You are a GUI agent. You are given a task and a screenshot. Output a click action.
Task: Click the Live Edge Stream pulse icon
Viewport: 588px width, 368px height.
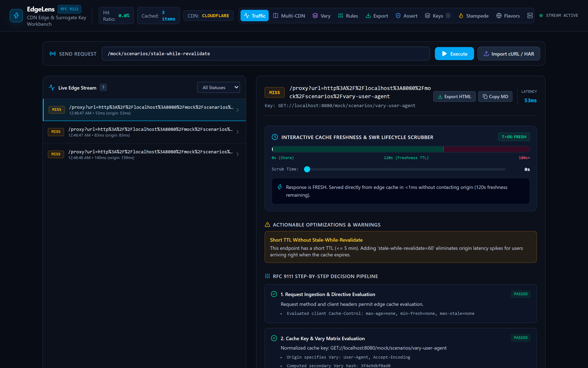[52, 87]
